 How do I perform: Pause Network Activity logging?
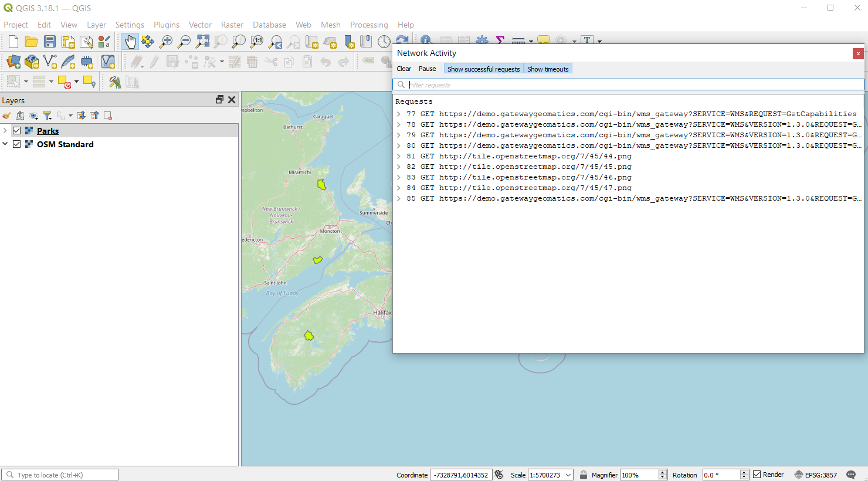427,69
